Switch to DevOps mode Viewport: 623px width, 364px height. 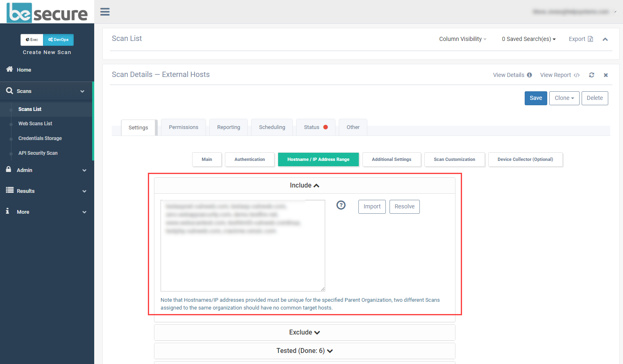(x=59, y=40)
